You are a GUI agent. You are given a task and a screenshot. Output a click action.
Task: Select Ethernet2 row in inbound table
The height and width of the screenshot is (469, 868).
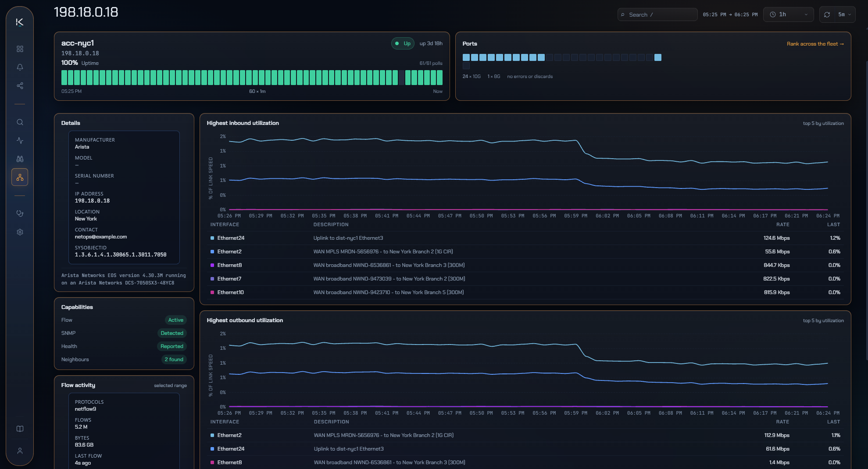525,252
